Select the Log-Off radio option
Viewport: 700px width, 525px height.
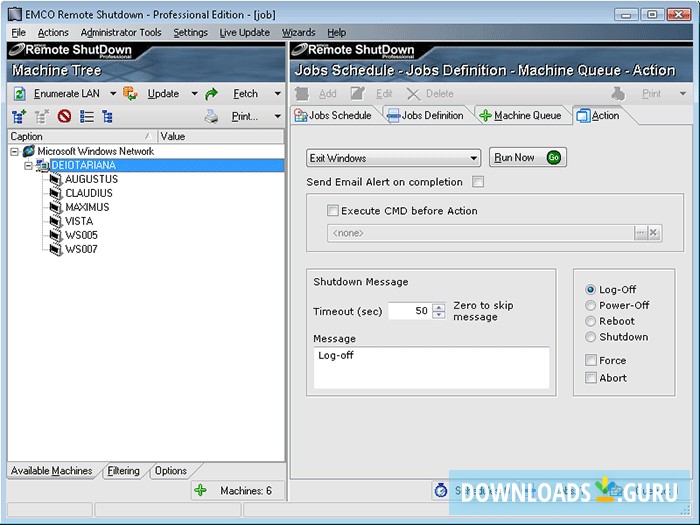click(x=590, y=290)
